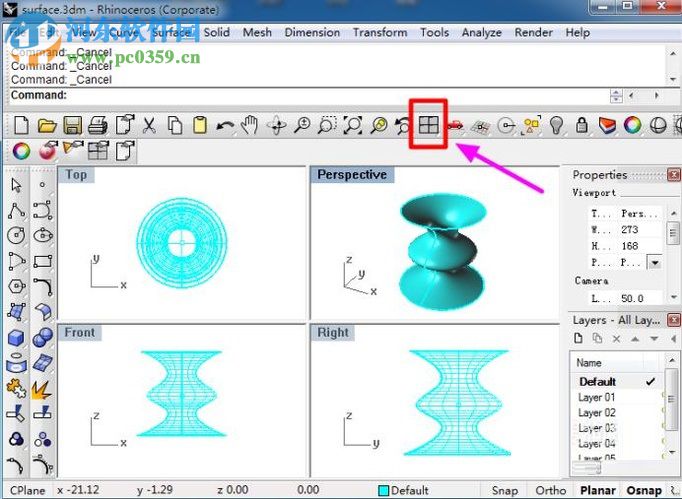Viewport: 682px width, 499px height.
Task: Click the Shade sphere icon
Action: 658,126
